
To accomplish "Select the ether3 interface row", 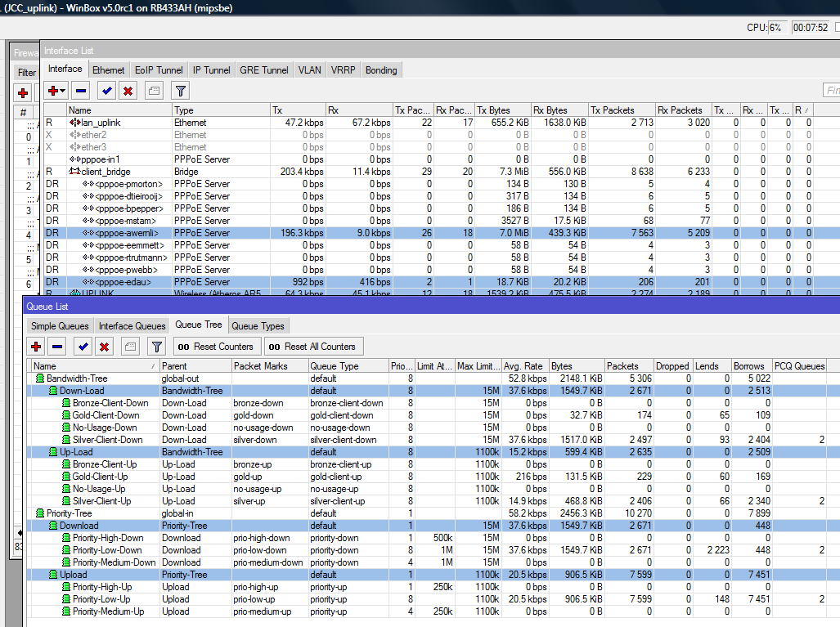I will pos(442,147).
